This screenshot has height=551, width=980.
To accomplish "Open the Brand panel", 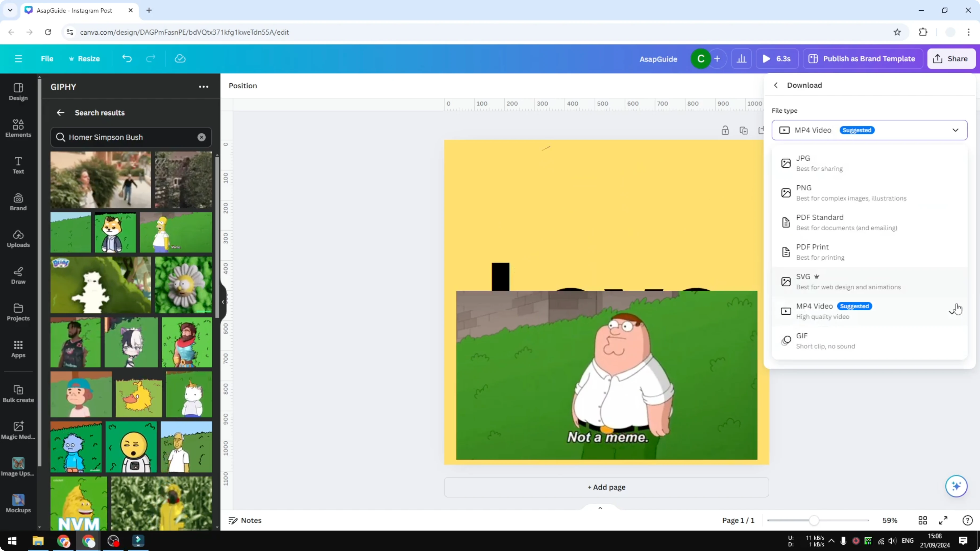I will 18,202.
